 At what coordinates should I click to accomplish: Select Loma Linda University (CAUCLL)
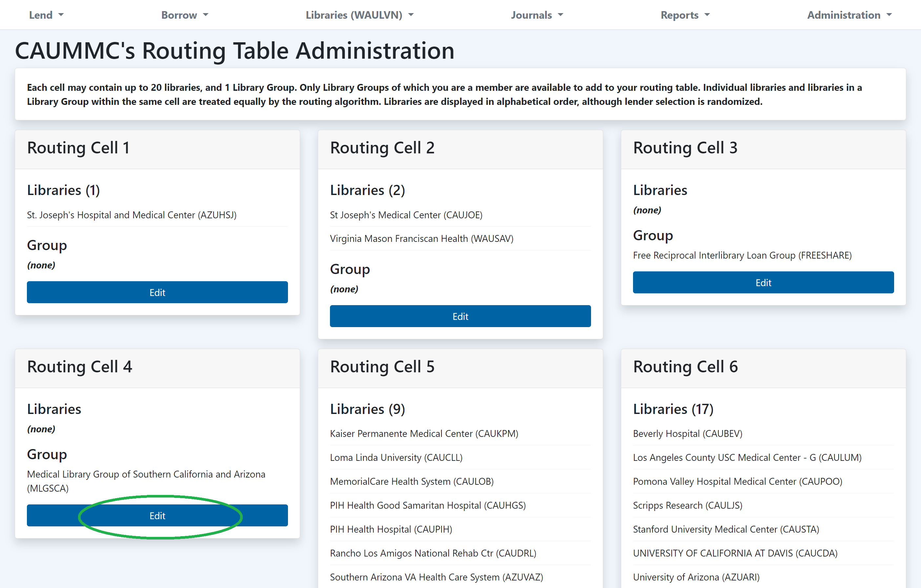tap(396, 457)
